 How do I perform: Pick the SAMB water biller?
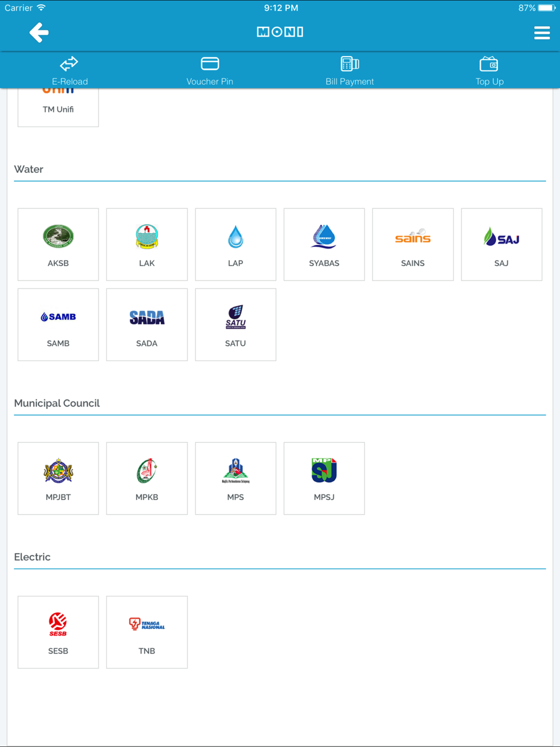point(58,325)
